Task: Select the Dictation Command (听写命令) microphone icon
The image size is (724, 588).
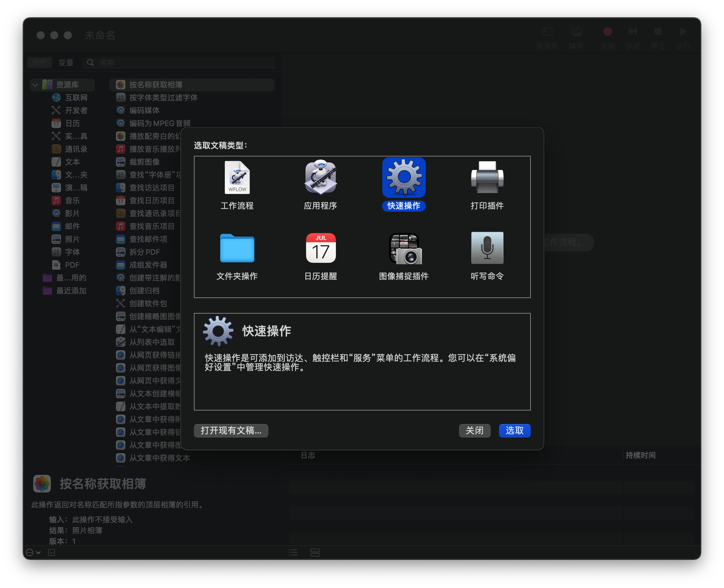Action: point(487,248)
